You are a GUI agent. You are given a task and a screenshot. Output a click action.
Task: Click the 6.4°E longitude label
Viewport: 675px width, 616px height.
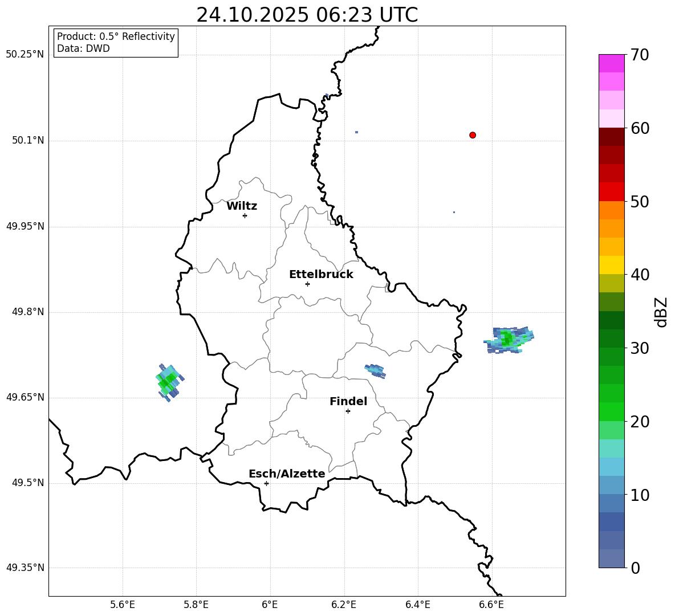[417, 605]
